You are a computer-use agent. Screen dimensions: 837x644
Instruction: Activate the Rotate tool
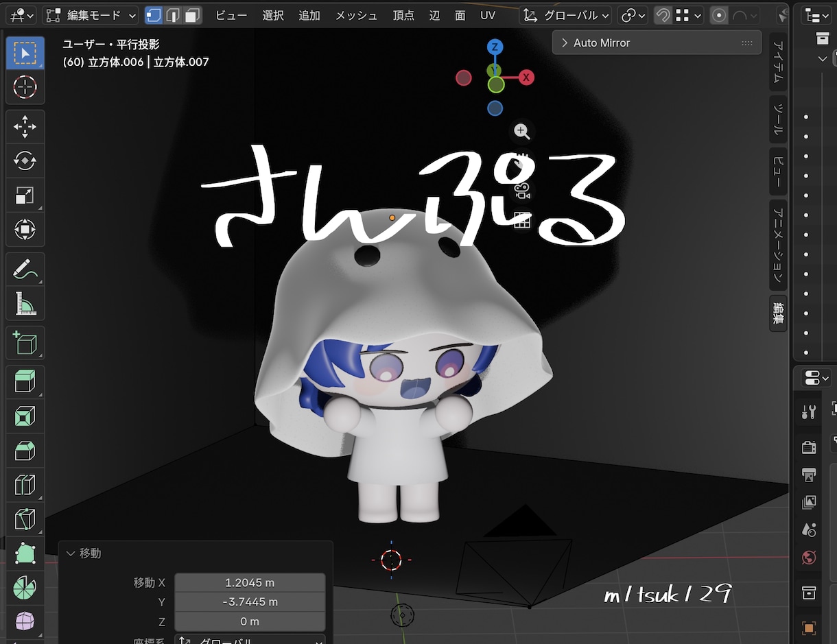click(25, 160)
